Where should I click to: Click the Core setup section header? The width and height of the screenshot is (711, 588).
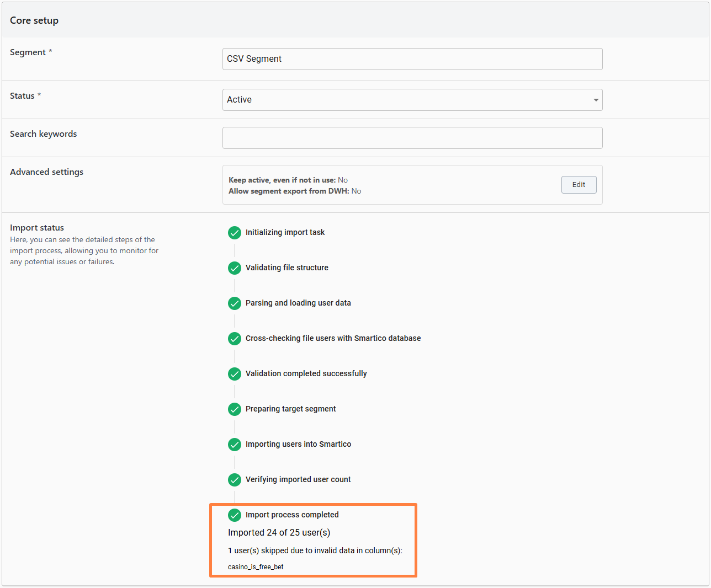(34, 20)
